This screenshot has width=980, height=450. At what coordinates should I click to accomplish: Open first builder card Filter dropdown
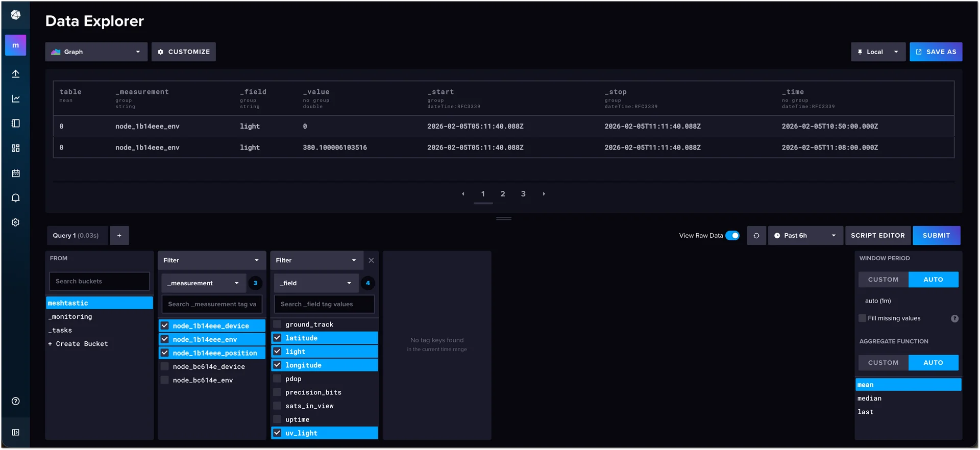coord(212,260)
